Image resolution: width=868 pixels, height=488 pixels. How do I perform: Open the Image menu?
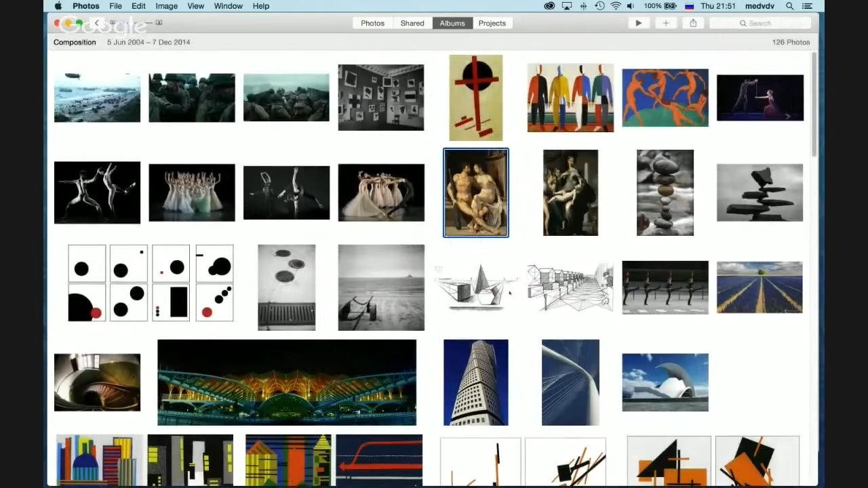166,6
